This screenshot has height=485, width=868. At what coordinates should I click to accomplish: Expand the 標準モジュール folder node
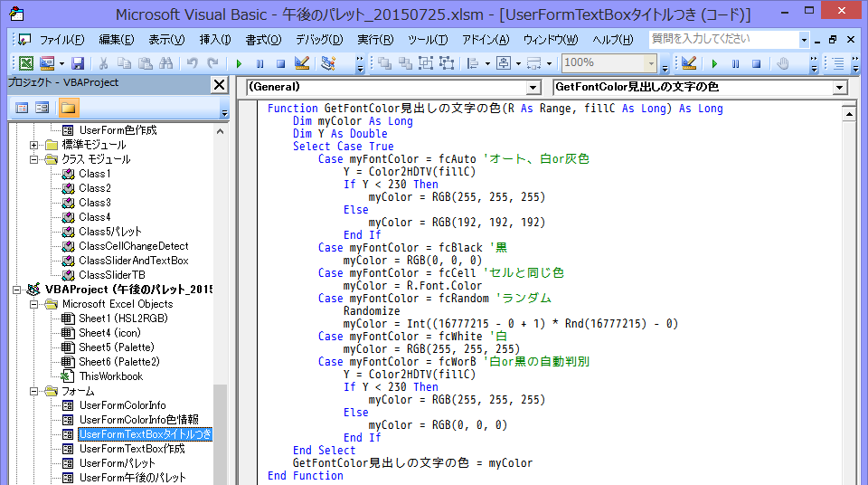click(x=33, y=145)
